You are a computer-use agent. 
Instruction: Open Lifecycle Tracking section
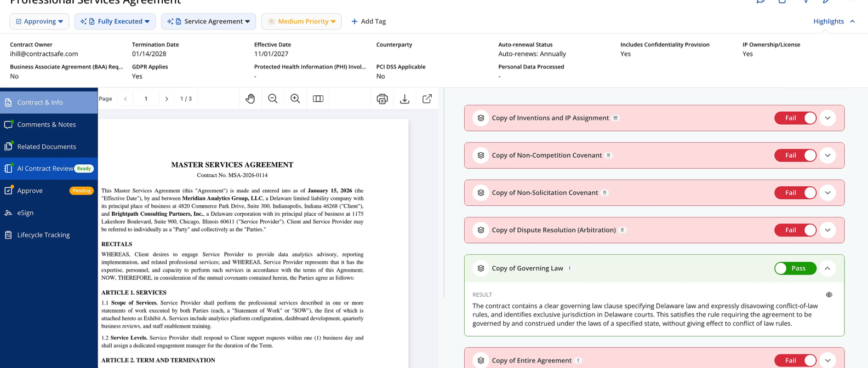49,235
